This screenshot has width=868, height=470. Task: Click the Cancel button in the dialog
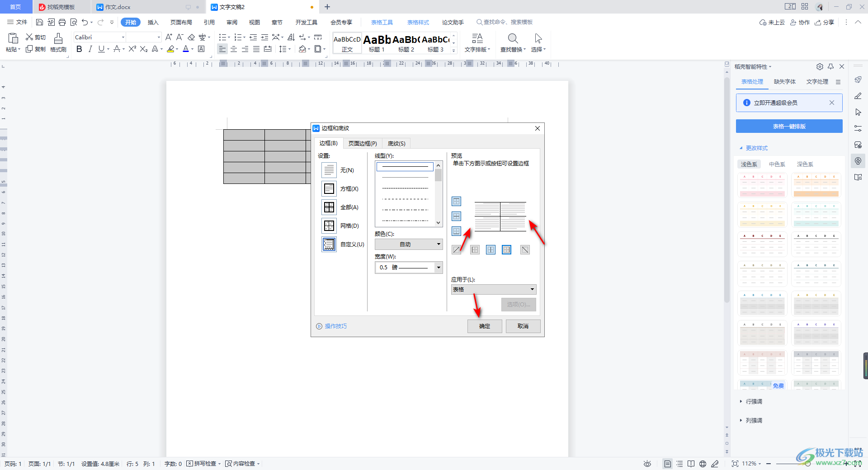click(523, 326)
